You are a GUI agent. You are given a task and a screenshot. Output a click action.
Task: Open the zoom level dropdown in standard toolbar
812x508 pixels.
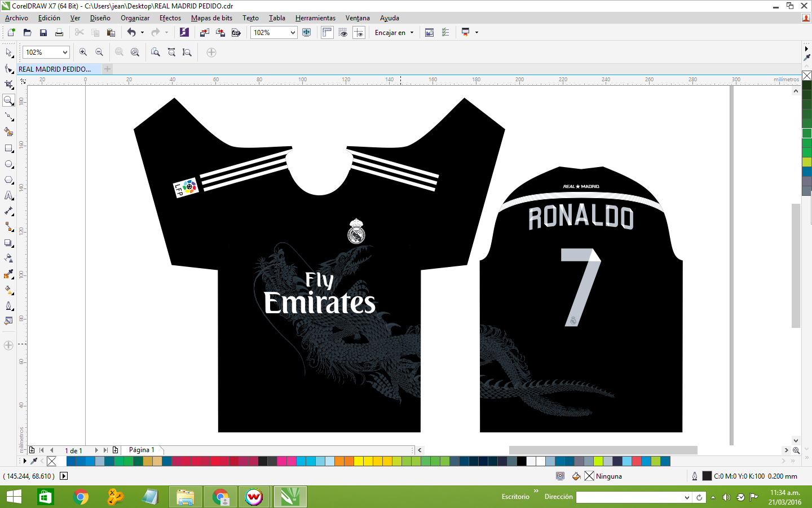click(293, 33)
